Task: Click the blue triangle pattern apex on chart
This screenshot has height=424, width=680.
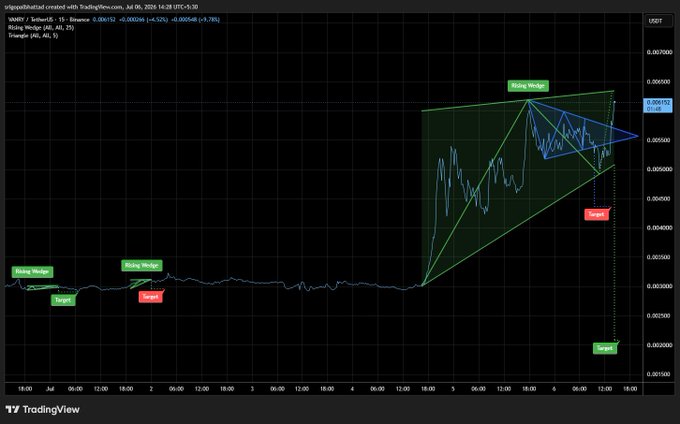Action: point(638,136)
